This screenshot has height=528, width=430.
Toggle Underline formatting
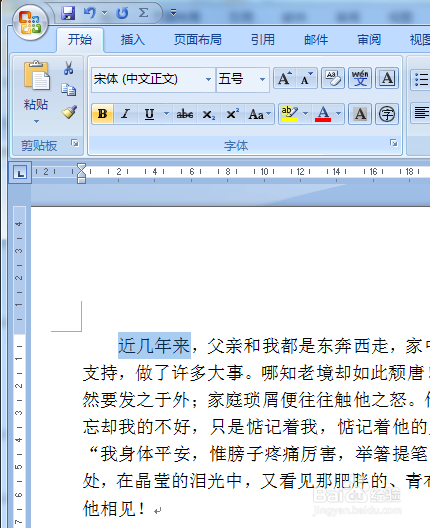(149, 114)
